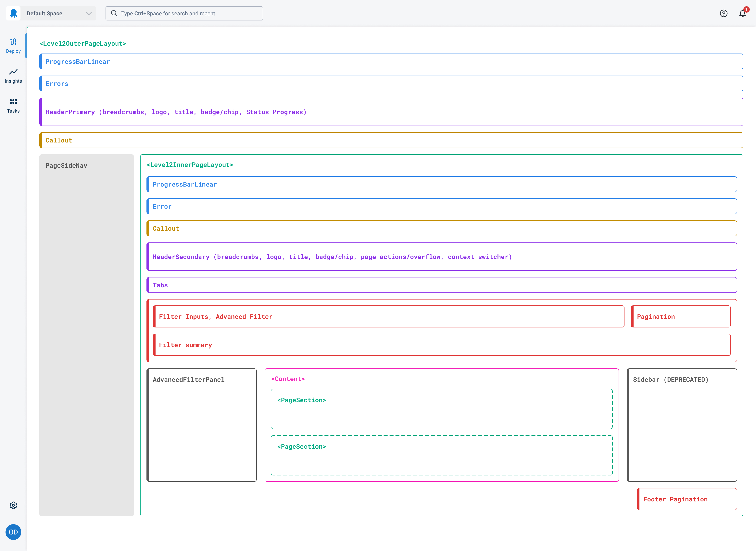Open the settings gear icon
This screenshot has width=756, height=551.
click(13, 505)
